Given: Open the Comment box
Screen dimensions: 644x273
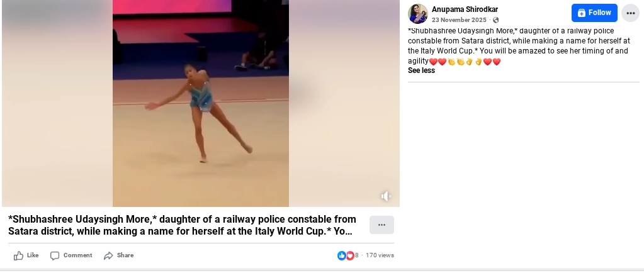Looking at the screenshot, I should (71, 256).
